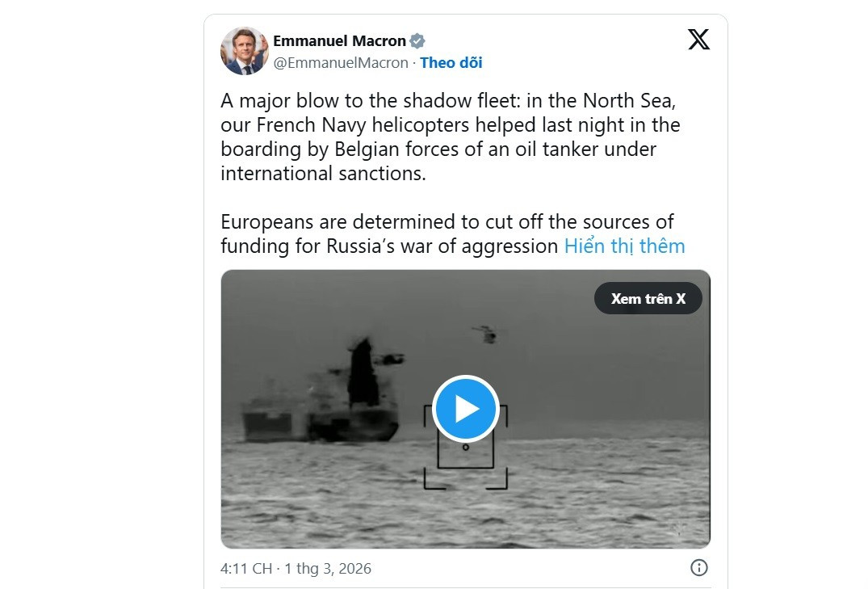Click the helicopter in the video frame
Image resolution: width=868 pixels, height=589 pixels.
coord(485,334)
